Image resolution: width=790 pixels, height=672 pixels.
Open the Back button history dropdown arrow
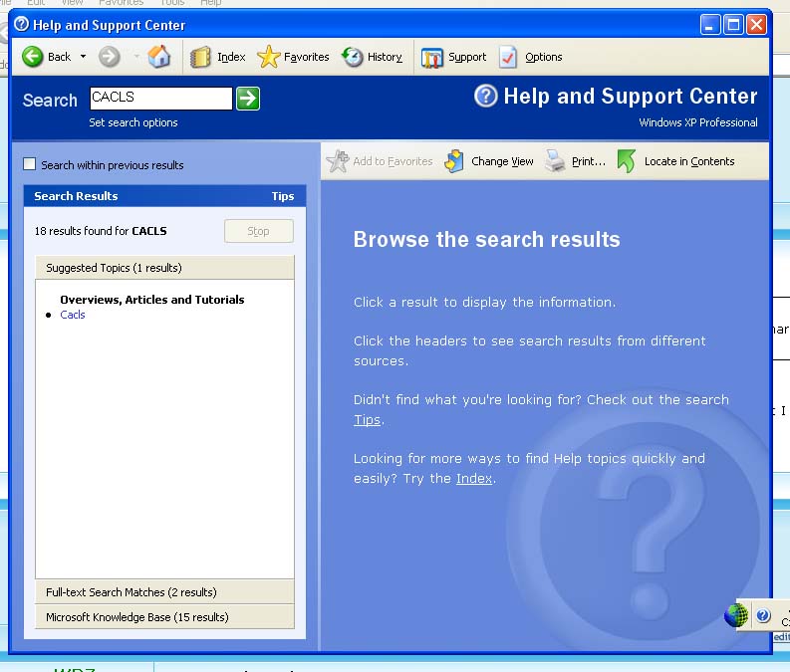83,57
